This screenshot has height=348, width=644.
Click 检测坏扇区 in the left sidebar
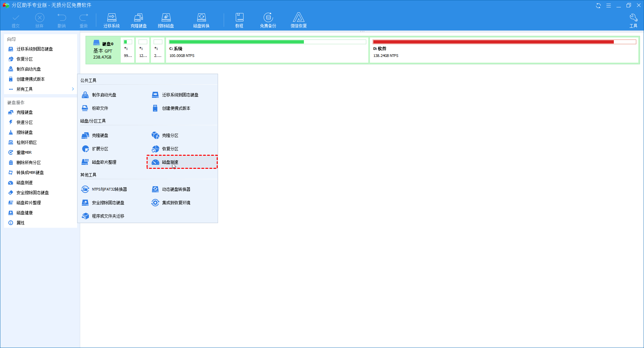26,142
